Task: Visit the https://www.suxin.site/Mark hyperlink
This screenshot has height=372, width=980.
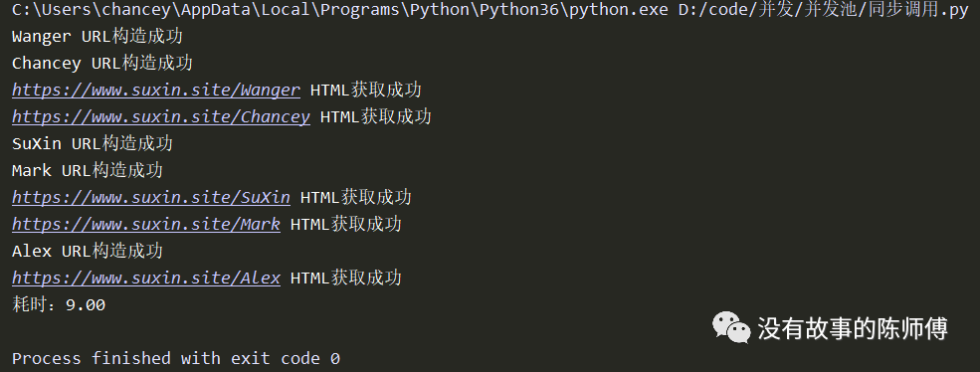Action: click(146, 225)
